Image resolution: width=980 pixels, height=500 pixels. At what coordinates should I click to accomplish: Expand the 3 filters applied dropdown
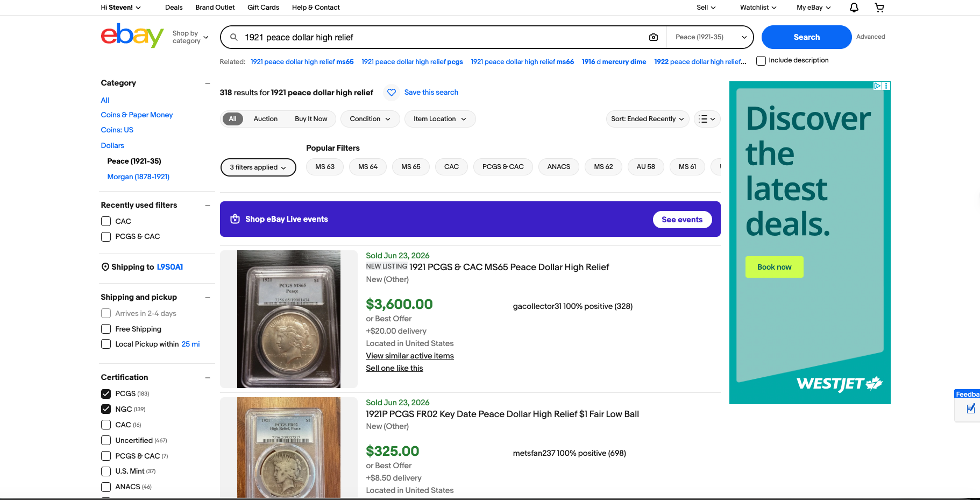(258, 167)
